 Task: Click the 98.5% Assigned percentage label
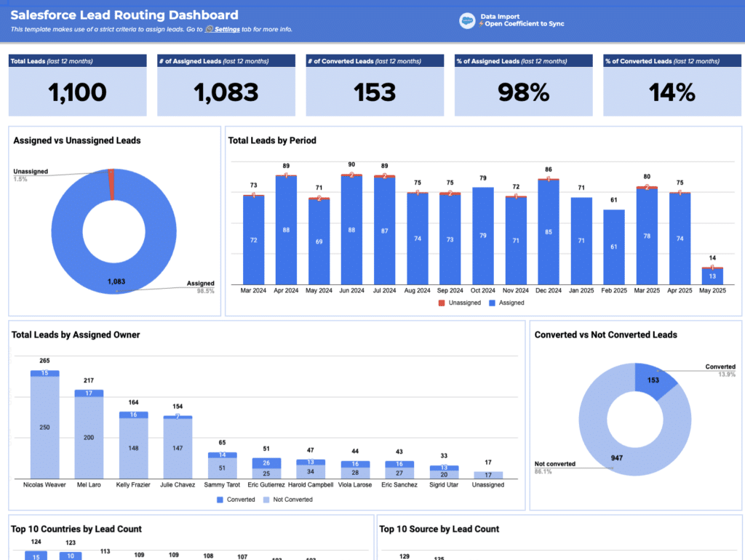[x=206, y=291]
